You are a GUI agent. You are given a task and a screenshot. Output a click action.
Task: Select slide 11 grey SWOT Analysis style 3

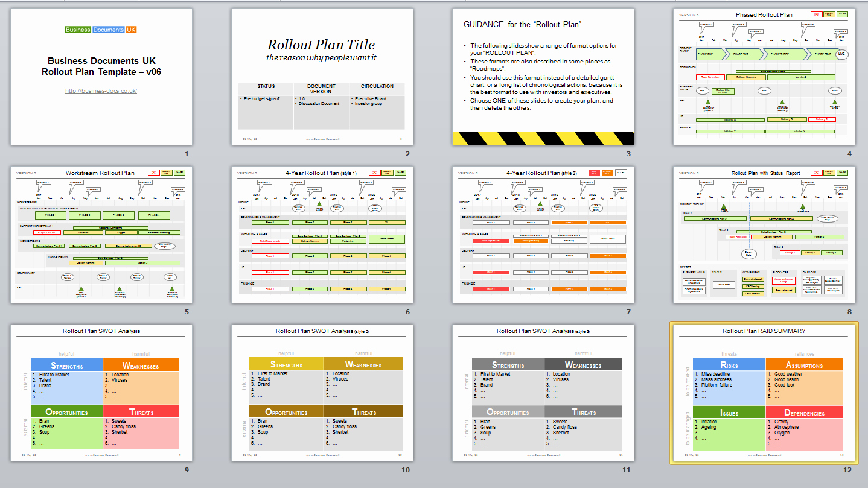point(543,393)
